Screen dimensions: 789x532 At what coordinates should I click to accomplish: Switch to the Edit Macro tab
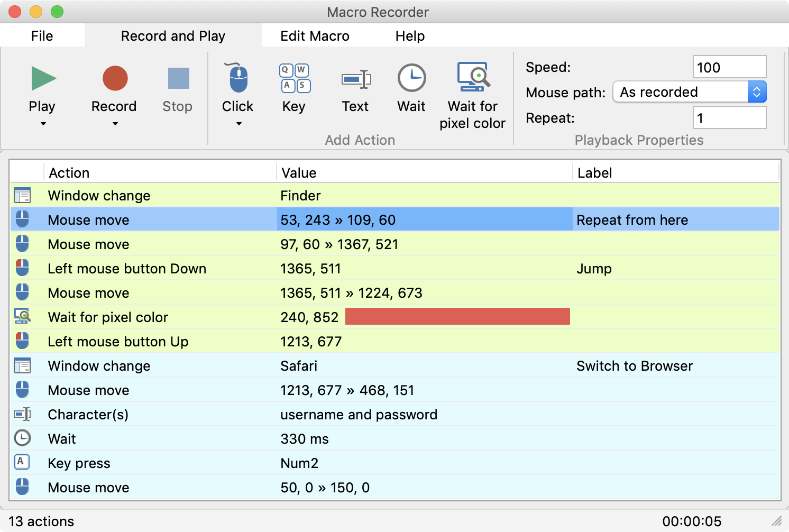pos(315,35)
